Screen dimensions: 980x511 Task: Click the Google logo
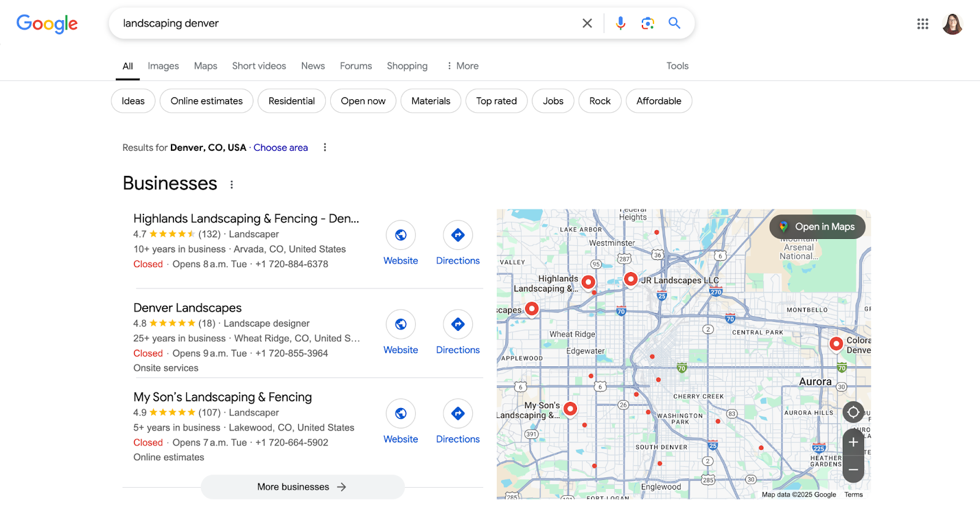pos(47,23)
